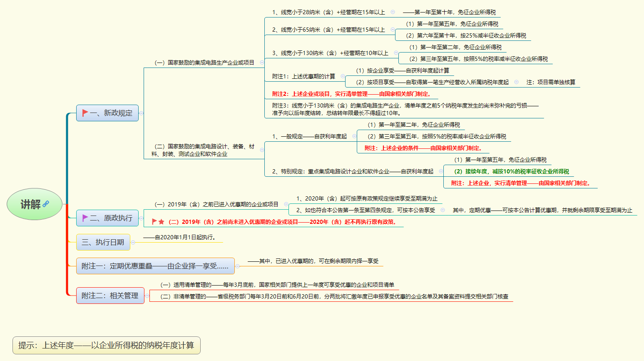Viewport: 644px width, 361px height.
Task: Select 1、线宽小于28纳米(含)+经营期在15年以上
Action: tap(328, 12)
